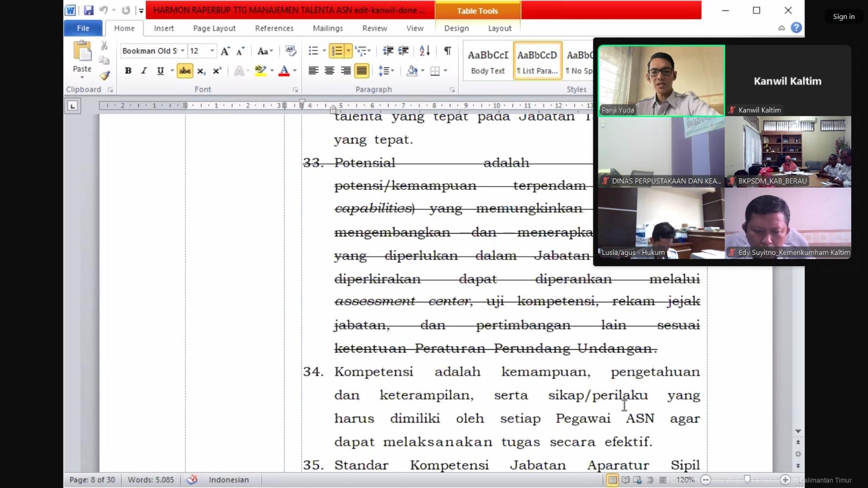This screenshot has width=868, height=488.
Task: Switch to the Page Layout tab
Action: tap(214, 28)
